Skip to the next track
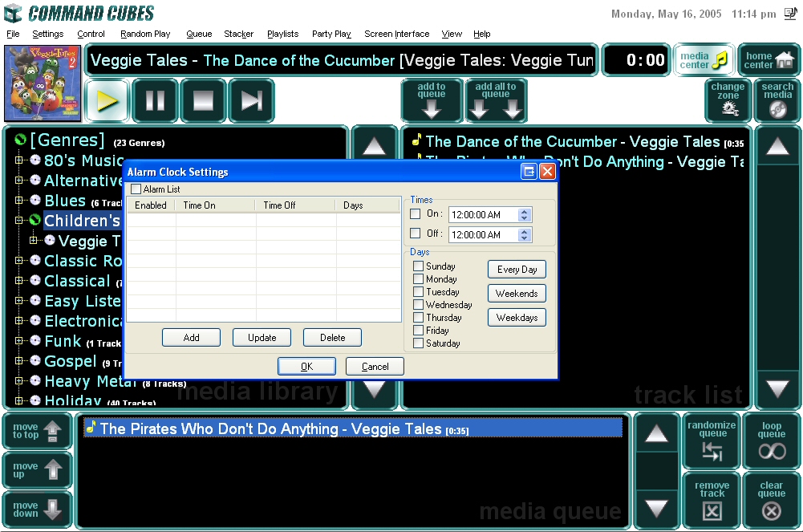 (251, 100)
